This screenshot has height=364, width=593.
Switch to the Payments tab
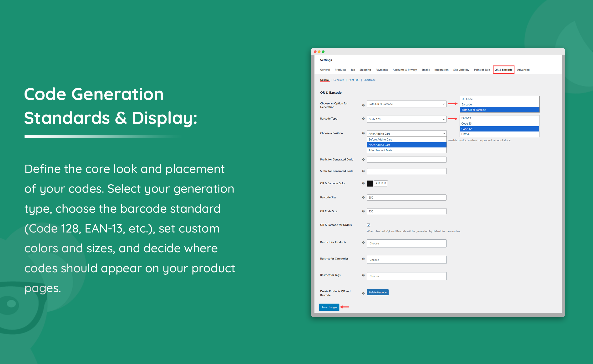(x=382, y=70)
